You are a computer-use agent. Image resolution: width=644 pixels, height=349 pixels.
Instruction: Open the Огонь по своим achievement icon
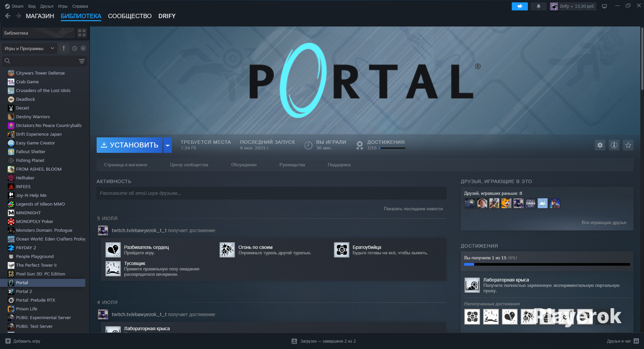[227, 250]
